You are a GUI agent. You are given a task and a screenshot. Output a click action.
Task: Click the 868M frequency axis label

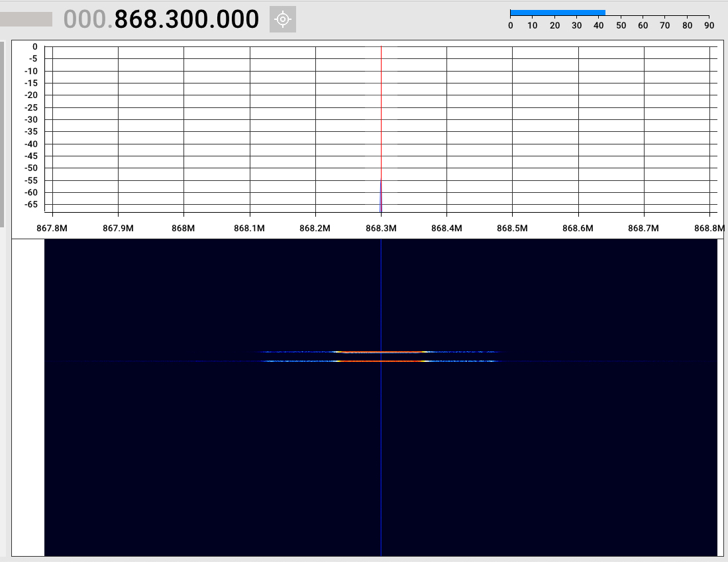(183, 228)
